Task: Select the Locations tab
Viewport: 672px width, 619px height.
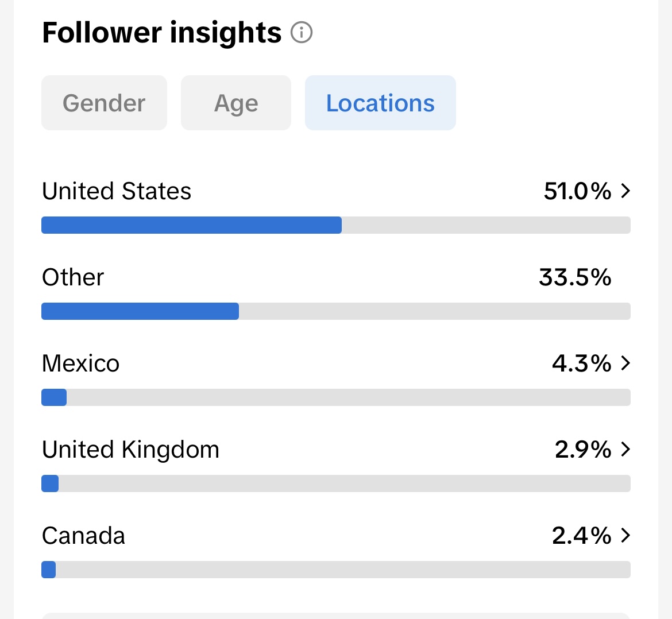Action: tap(380, 103)
